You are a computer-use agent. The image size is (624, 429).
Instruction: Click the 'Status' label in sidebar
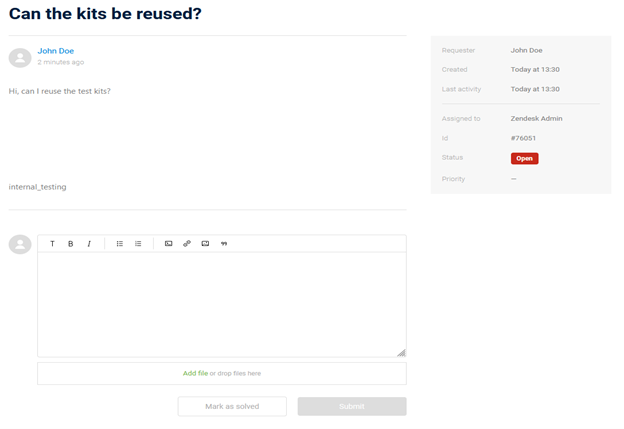coord(452,158)
